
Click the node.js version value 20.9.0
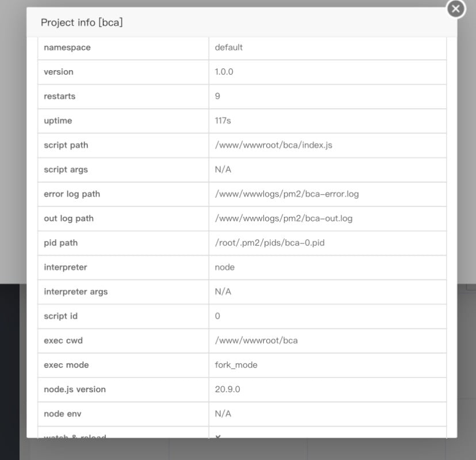point(228,389)
